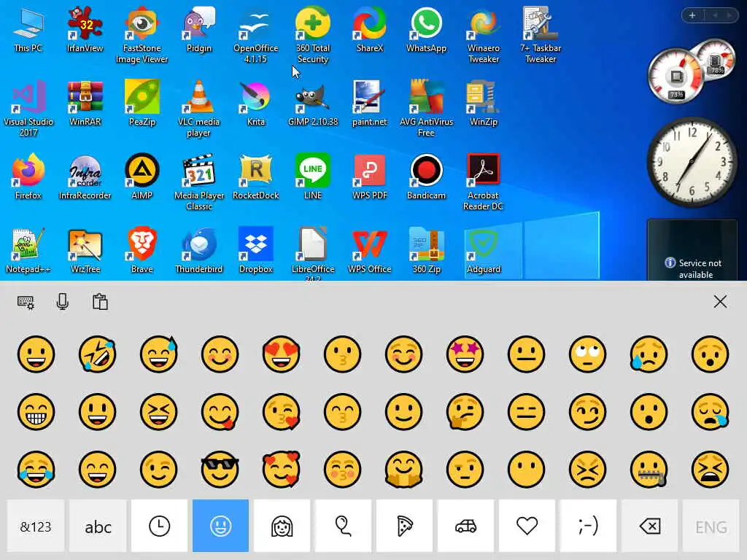Open IrfanView desktop shortcut
Image resolution: width=747 pixels, height=560 pixels.
coord(85,29)
